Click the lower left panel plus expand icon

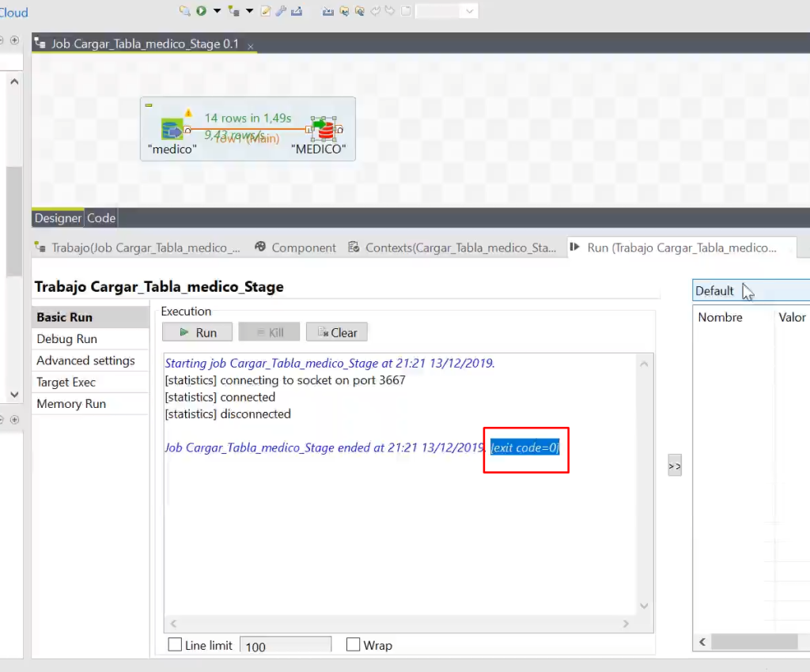(x=14, y=420)
